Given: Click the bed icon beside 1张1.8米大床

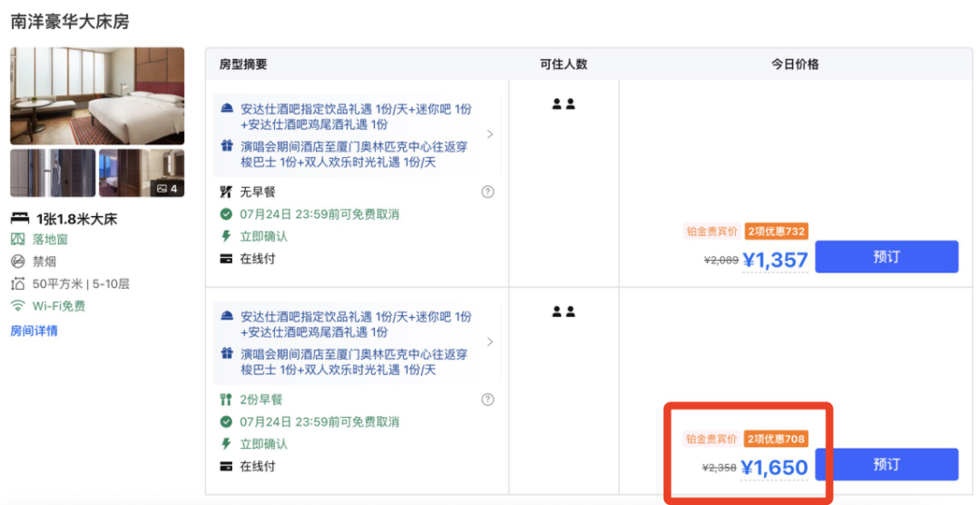Looking at the screenshot, I should tap(20, 218).
